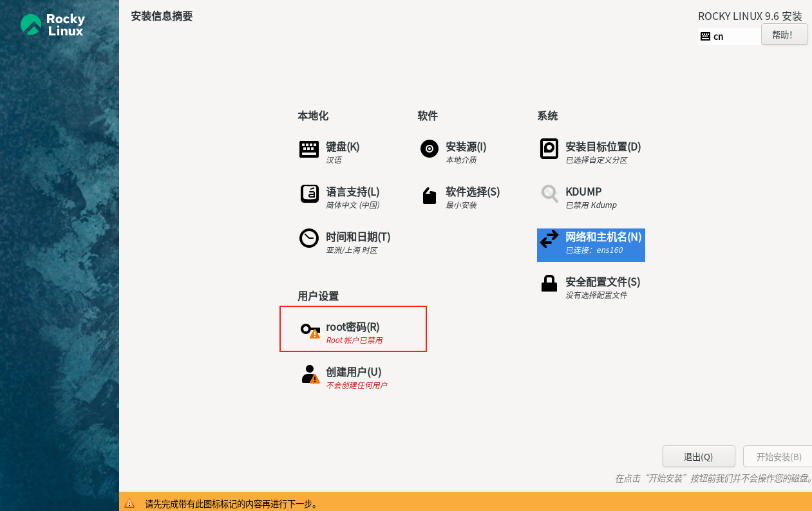Click the network arrows icon
Screen dimensions: 812x511
pyautogui.click(x=549, y=239)
